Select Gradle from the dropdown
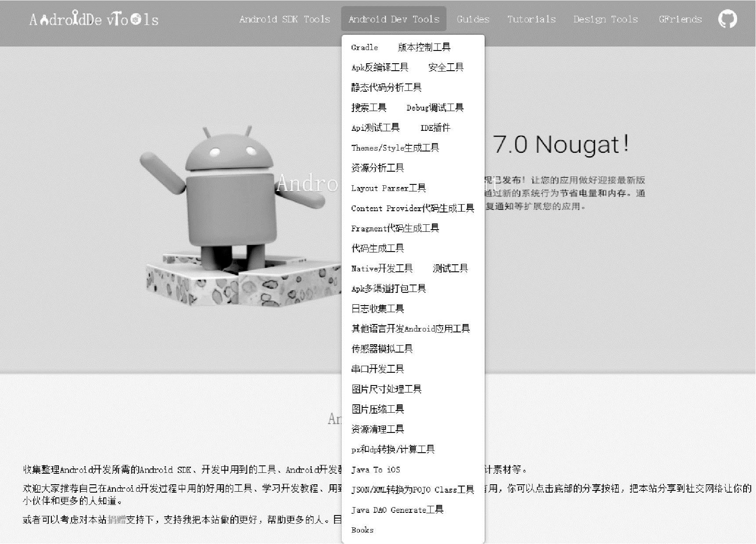Screen dimensions: 756x544 [365, 47]
